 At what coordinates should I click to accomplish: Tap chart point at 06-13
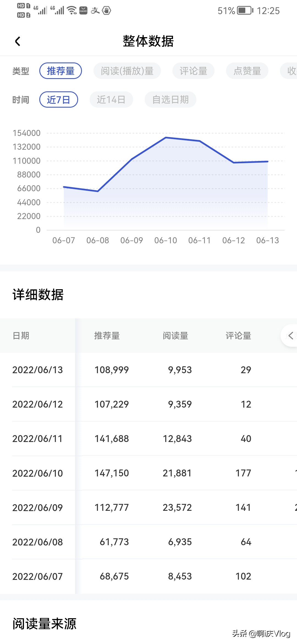[268, 161]
